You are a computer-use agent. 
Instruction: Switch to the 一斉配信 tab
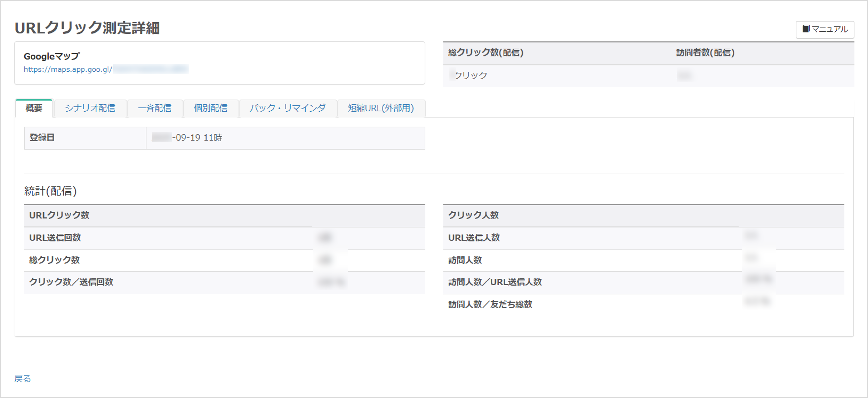click(x=155, y=108)
